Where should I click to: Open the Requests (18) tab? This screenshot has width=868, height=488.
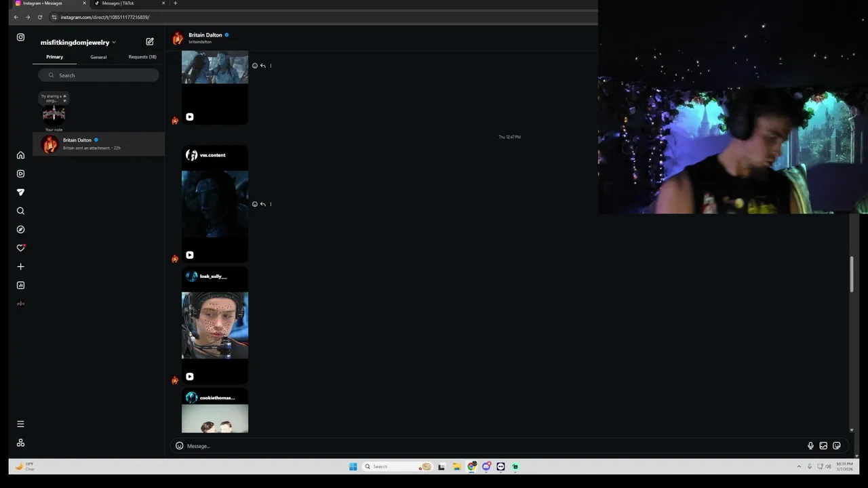pos(142,57)
